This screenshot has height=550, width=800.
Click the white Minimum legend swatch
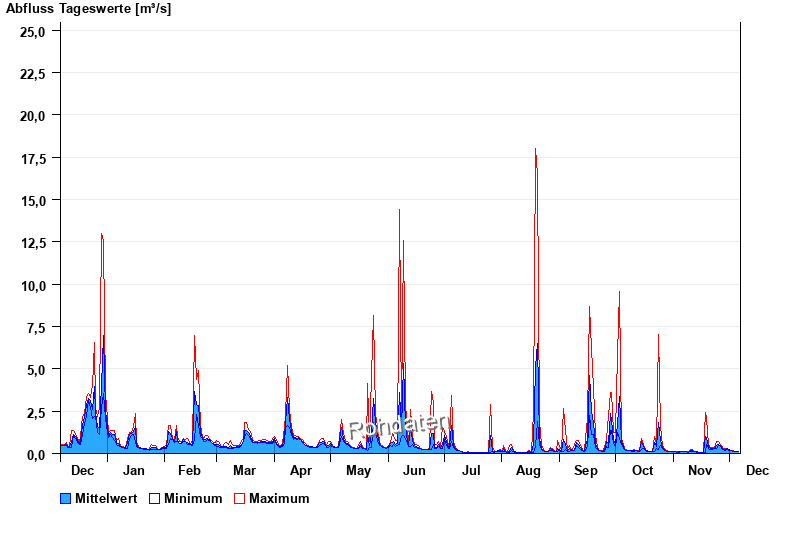(x=155, y=498)
